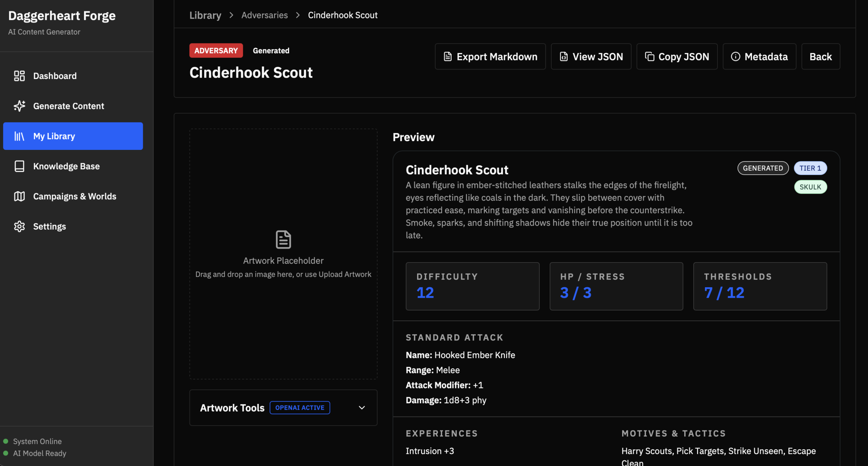
Task: Open Knowledge Base section
Action: point(73,166)
